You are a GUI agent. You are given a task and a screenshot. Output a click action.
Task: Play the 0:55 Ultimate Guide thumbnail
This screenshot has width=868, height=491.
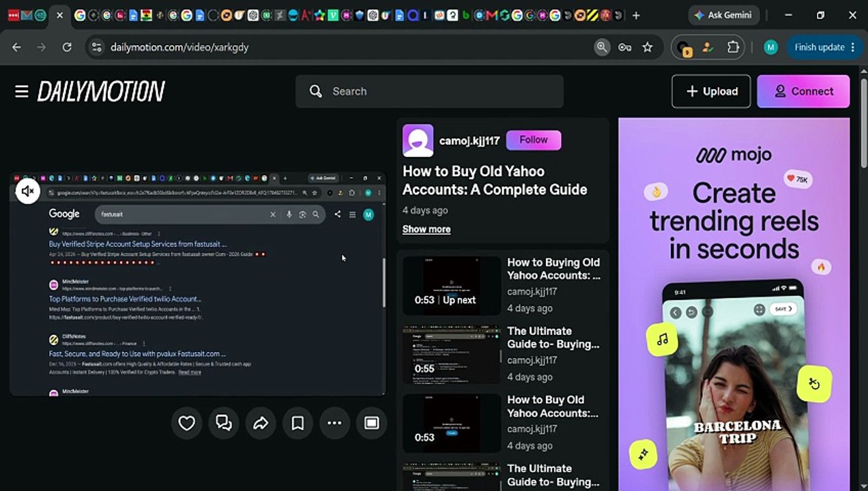click(x=452, y=355)
